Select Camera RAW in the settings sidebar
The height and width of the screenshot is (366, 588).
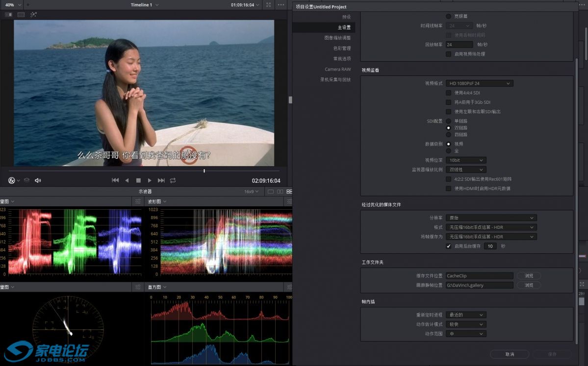click(337, 69)
